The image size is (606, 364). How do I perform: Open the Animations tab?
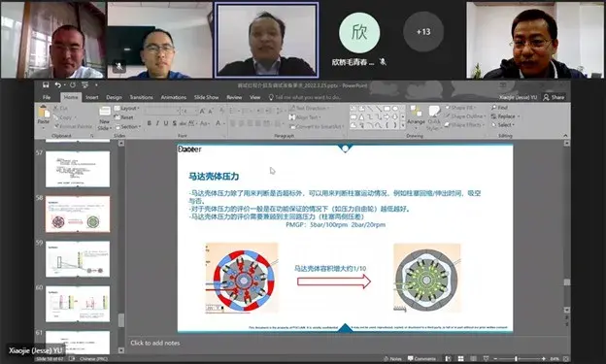pyautogui.click(x=174, y=97)
